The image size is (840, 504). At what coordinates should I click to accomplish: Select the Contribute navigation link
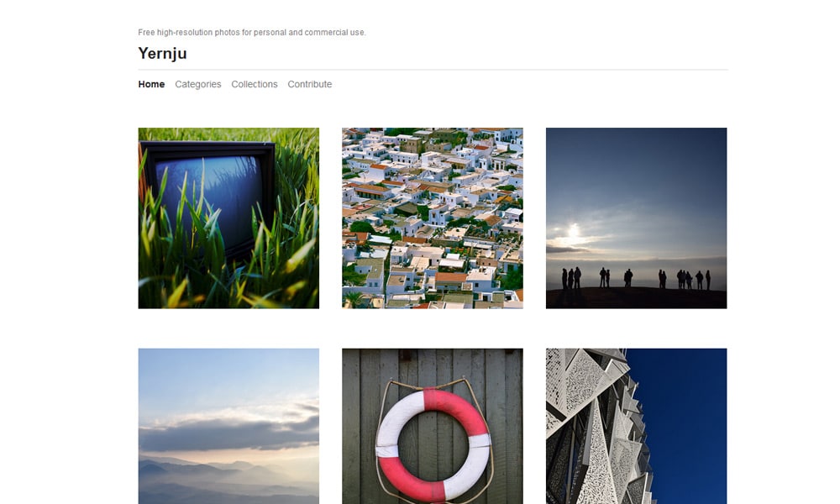point(310,84)
